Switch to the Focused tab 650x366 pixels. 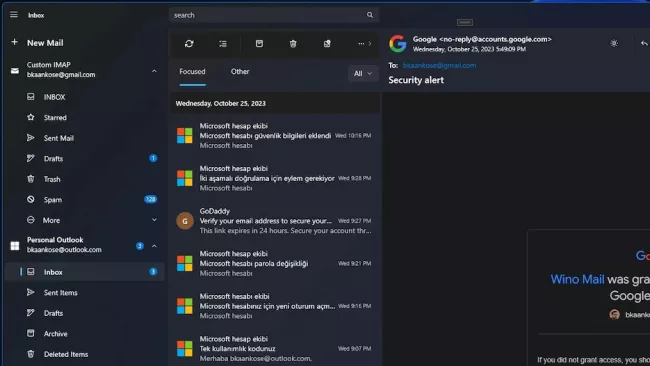[192, 72]
